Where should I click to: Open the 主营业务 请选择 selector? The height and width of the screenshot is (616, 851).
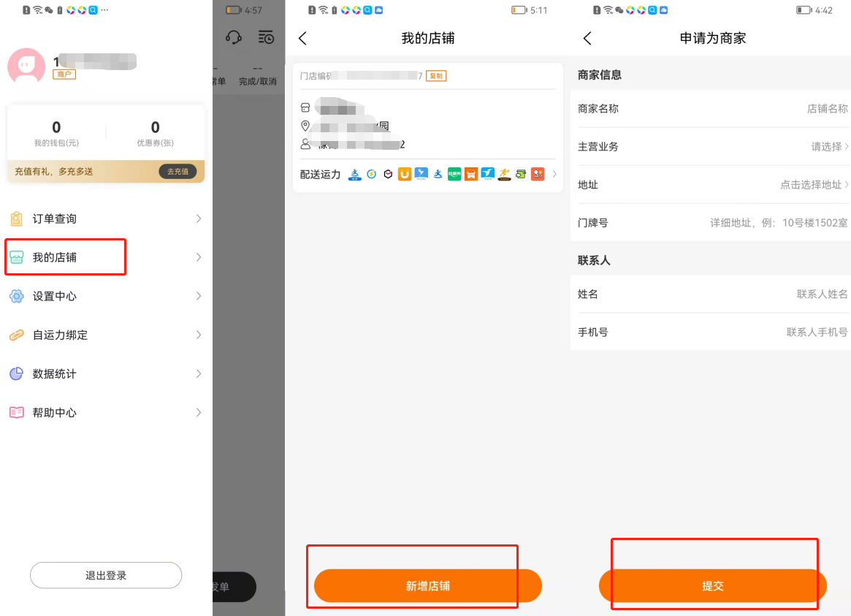click(x=829, y=147)
